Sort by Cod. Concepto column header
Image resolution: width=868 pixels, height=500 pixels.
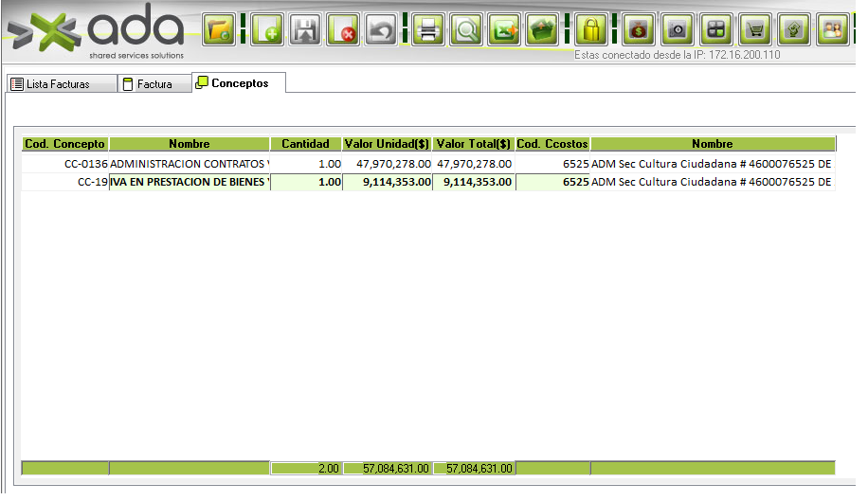pos(64,144)
